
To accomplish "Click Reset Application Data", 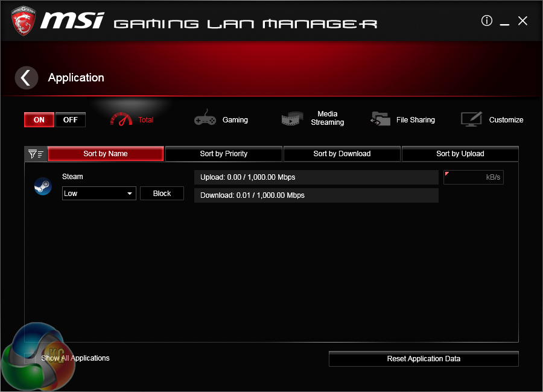I will pyautogui.click(x=424, y=359).
